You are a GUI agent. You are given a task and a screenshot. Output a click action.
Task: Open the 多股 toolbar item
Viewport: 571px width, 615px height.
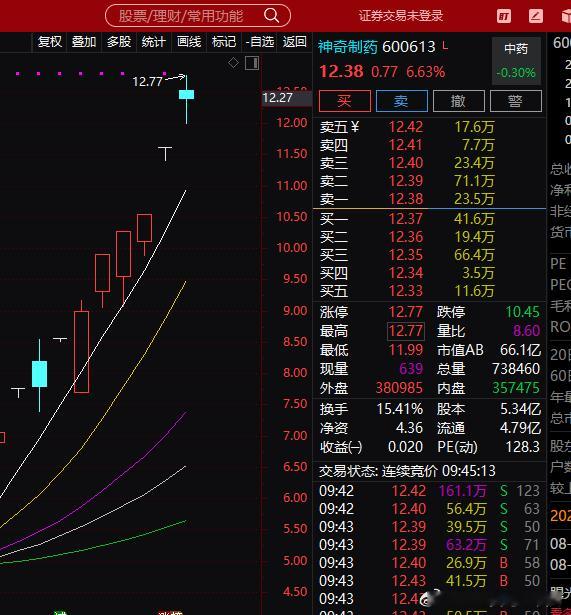[x=119, y=42]
